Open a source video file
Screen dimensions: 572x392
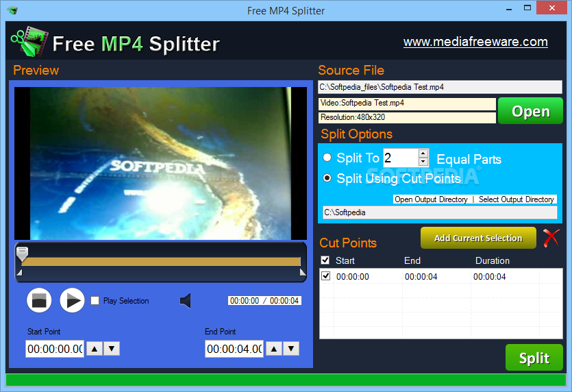tap(530, 111)
